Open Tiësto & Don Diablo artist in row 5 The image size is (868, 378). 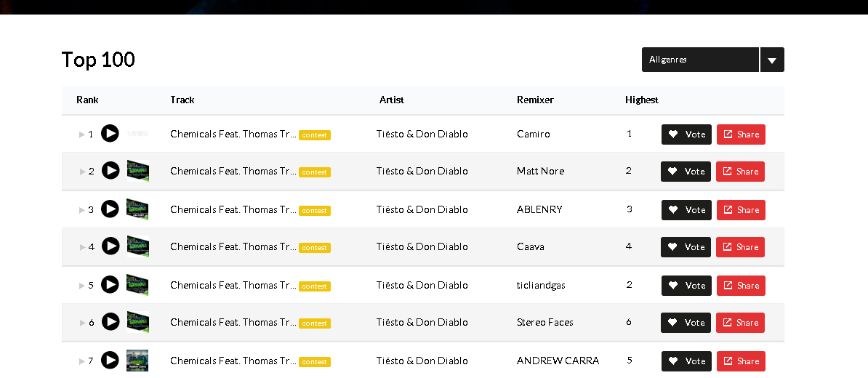pyautogui.click(x=422, y=285)
